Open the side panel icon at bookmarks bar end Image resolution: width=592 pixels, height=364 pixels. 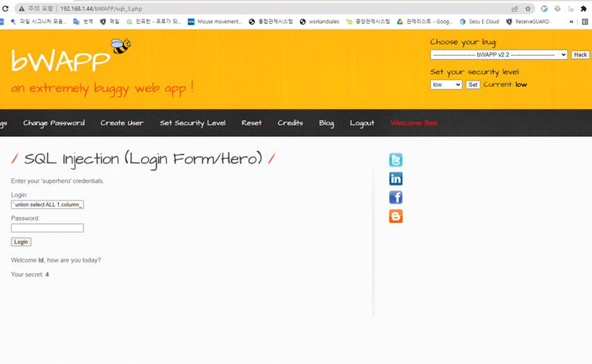pos(585,22)
